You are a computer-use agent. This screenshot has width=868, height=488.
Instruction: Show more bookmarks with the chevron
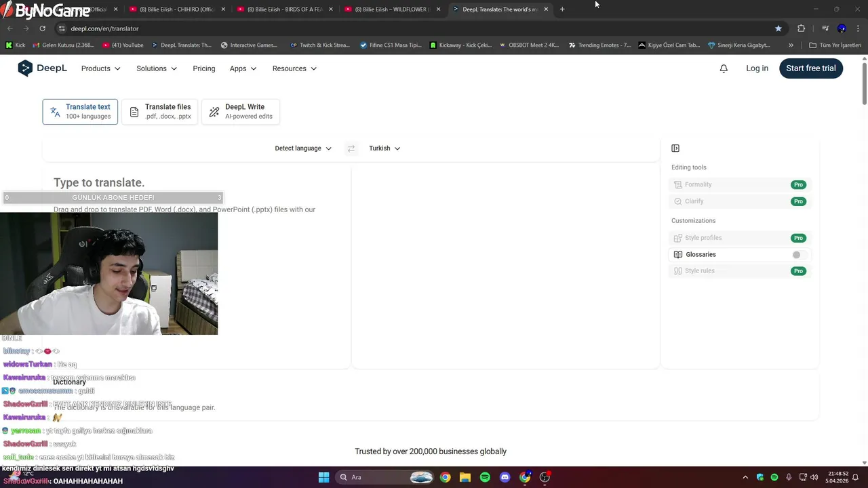click(x=791, y=45)
